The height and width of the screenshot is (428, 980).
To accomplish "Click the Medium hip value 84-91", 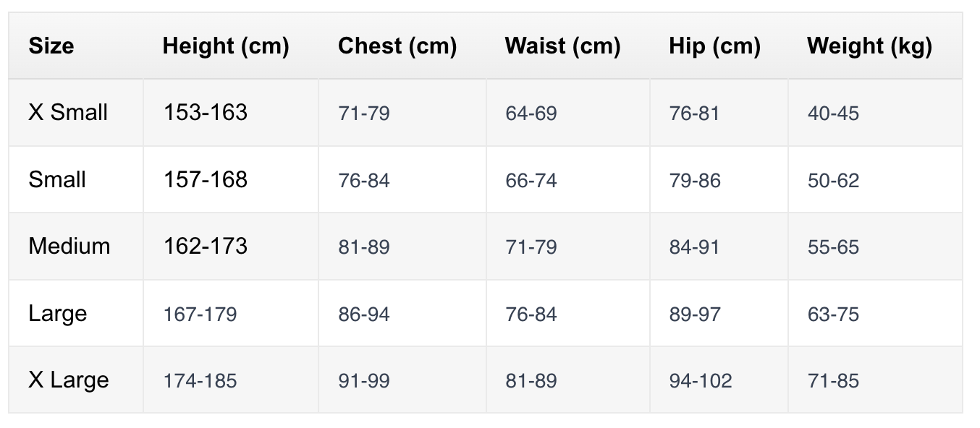I will [695, 247].
